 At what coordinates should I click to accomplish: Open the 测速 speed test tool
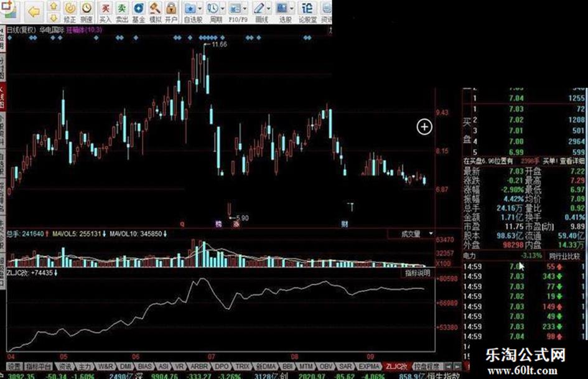(86, 12)
